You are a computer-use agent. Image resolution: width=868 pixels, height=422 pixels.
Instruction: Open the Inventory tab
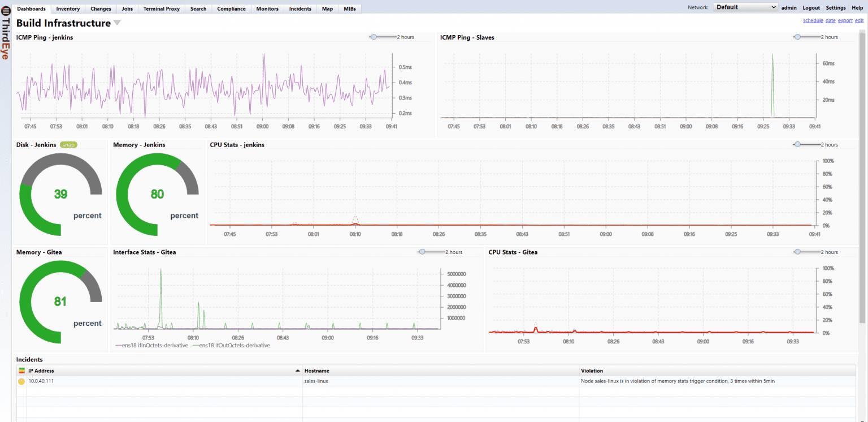[x=68, y=8]
